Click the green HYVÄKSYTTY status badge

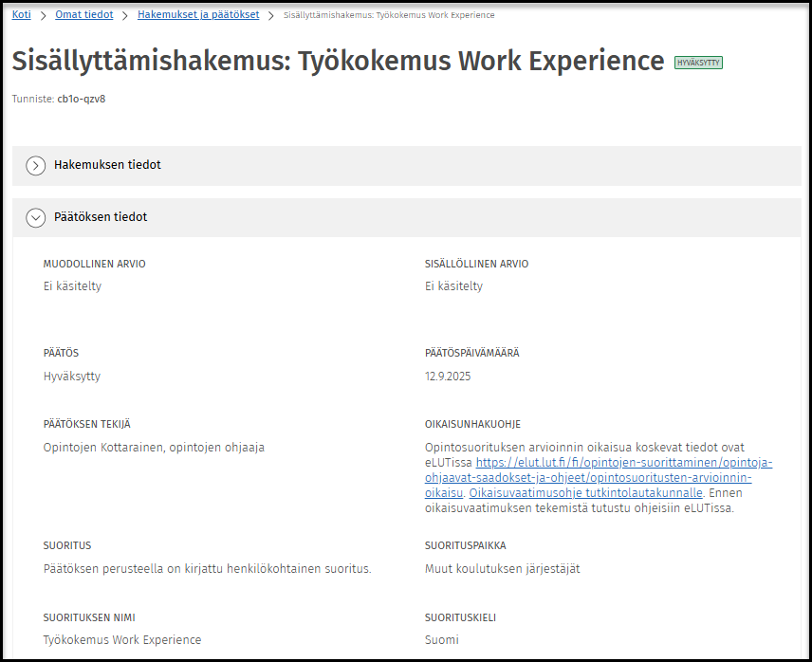tap(698, 63)
